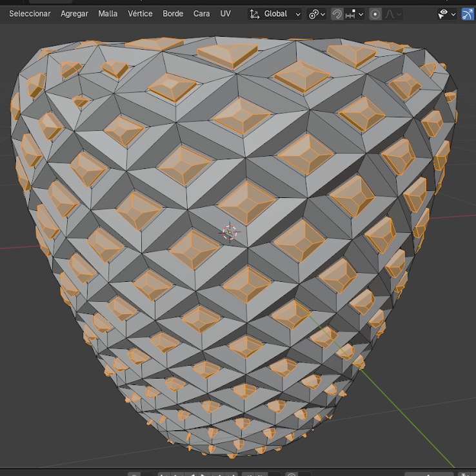This screenshot has width=476, height=476.
Task: Open the Global transform orientation dropdown
Action: pos(275,14)
